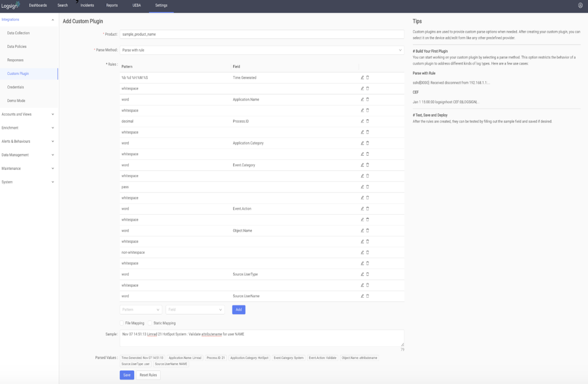Screen dimensions: 588x384
Task: Edit the non-whitespace rule
Action: pyautogui.click(x=362, y=252)
